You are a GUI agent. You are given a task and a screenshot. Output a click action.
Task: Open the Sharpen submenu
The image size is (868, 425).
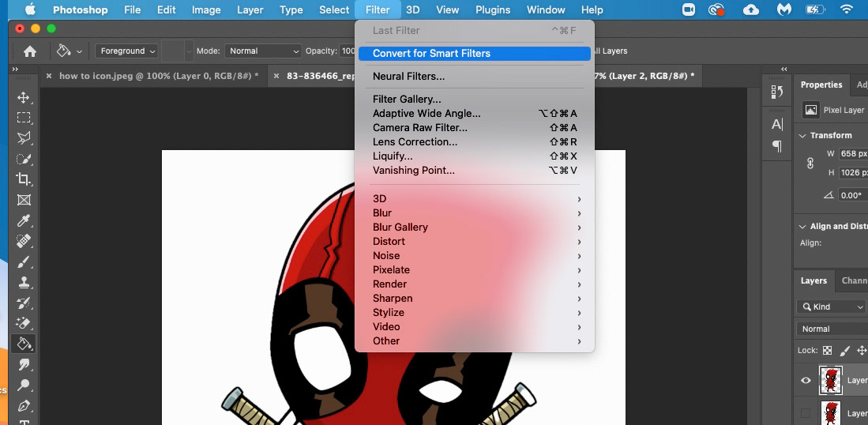click(x=475, y=299)
